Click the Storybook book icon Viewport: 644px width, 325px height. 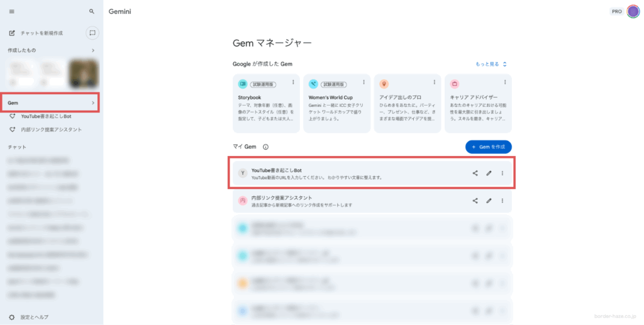point(243,84)
